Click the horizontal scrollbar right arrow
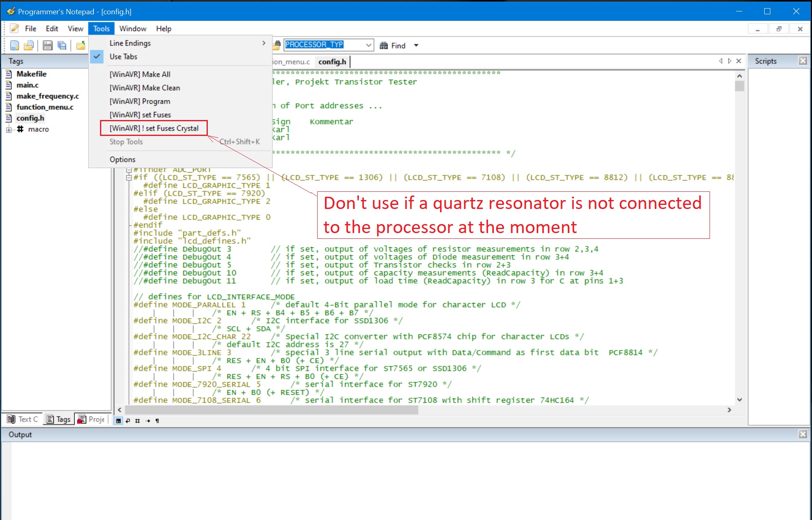Image resolution: width=812 pixels, height=520 pixels. click(x=730, y=410)
